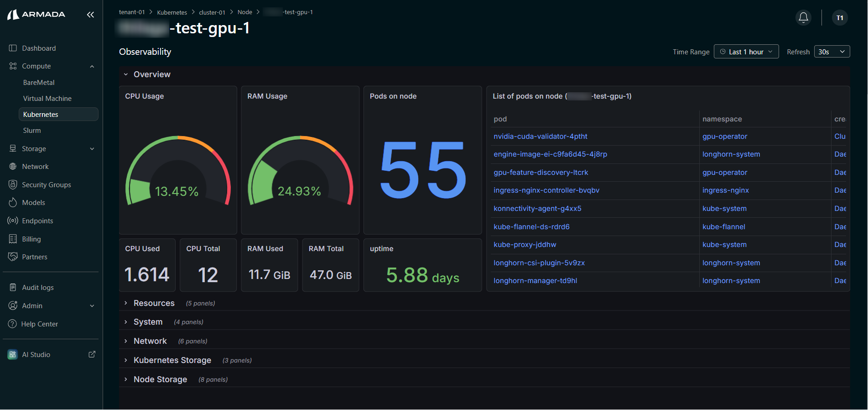Expand the Resources section

(149, 303)
